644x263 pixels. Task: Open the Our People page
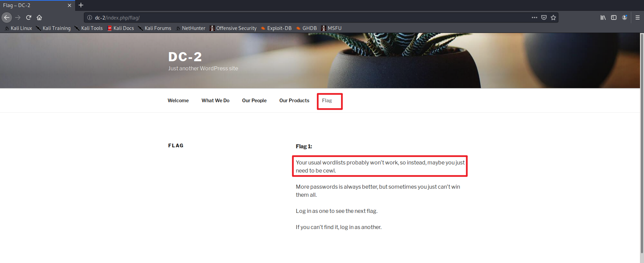(254, 101)
